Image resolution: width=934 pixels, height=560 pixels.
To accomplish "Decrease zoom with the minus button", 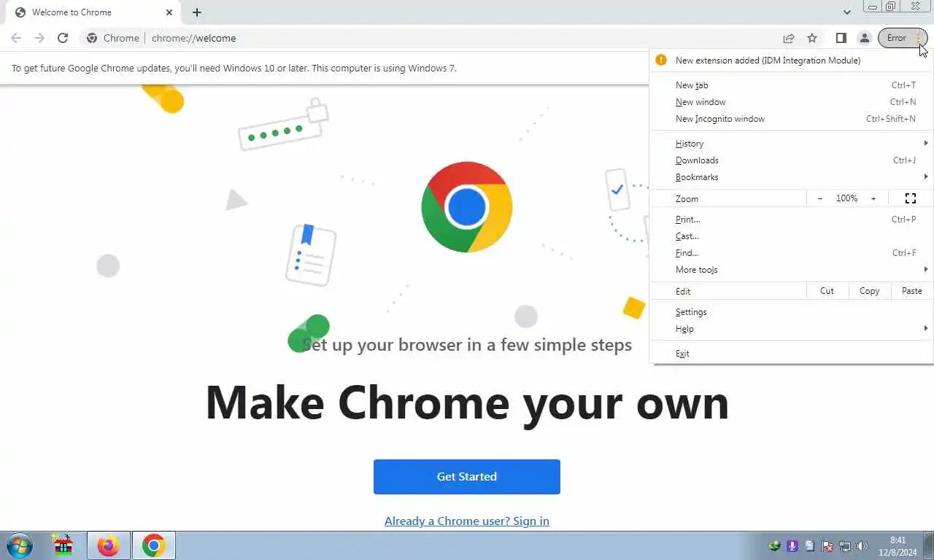I will [x=820, y=198].
